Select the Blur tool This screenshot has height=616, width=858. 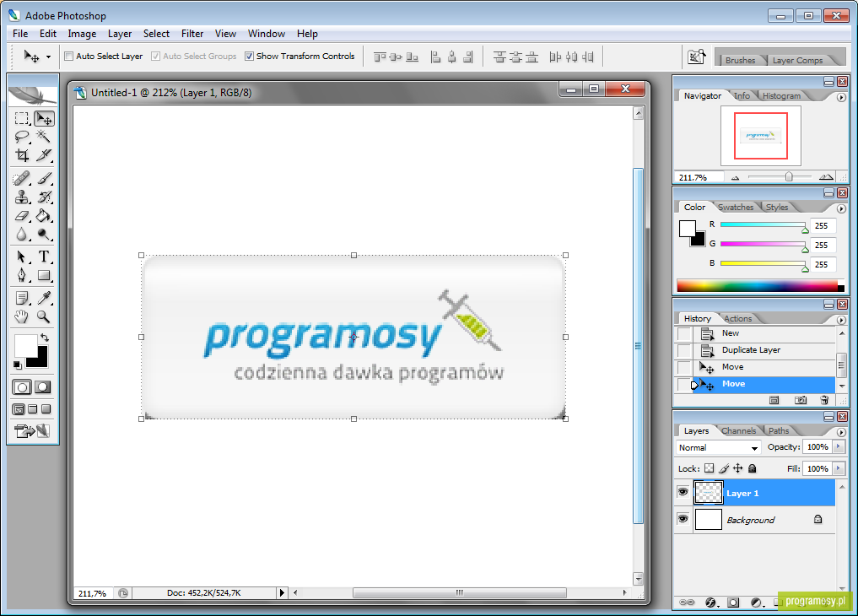pyautogui.click(x=22, y=234)
